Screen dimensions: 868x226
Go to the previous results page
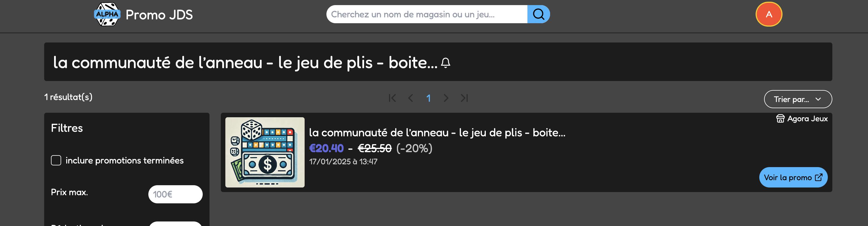411,98
